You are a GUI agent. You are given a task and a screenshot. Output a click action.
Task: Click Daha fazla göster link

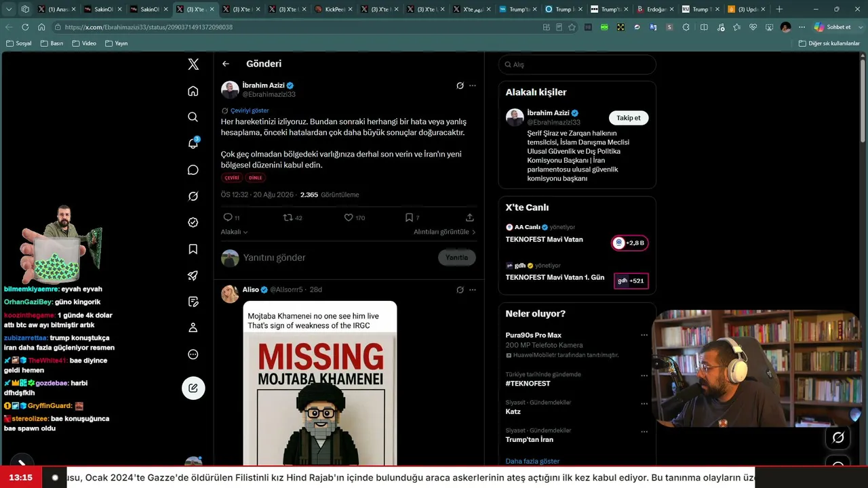tap(532, 461)
